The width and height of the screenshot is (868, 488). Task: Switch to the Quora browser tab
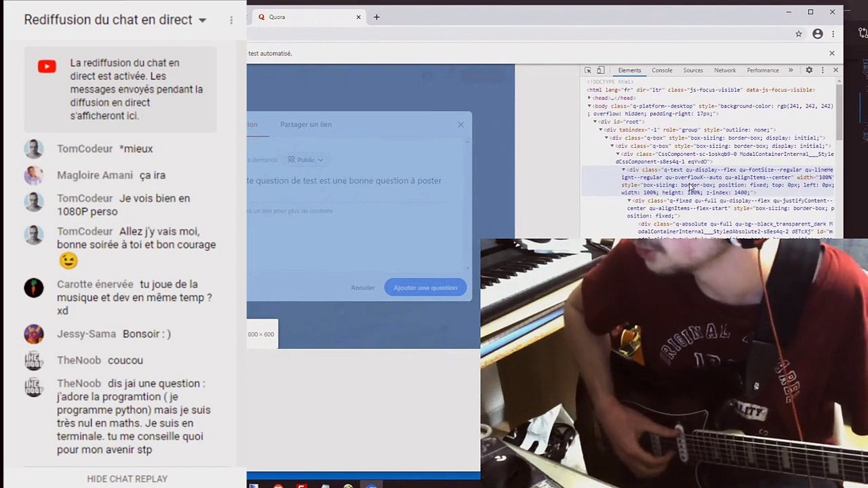(307, 17)
